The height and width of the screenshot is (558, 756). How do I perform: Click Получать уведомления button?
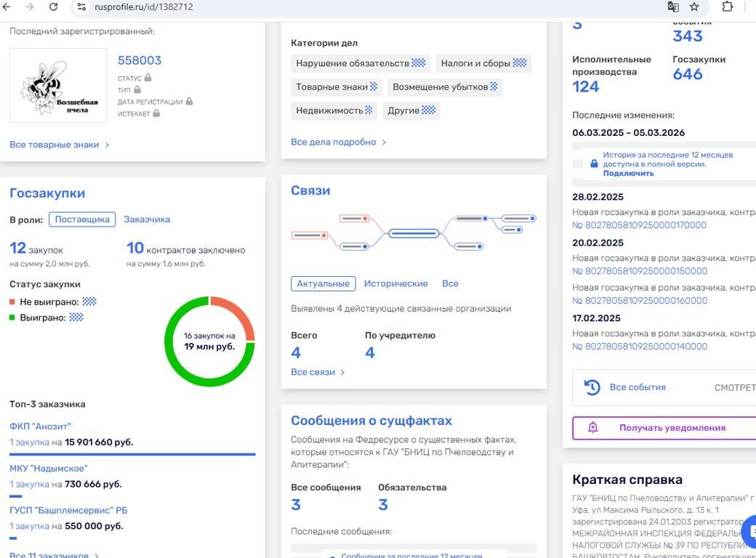[664, 427]
